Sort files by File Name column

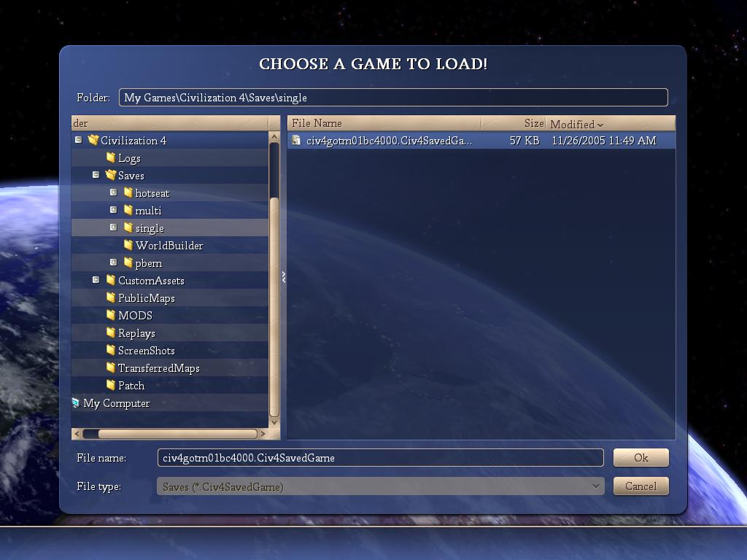[x=384, y=123]
